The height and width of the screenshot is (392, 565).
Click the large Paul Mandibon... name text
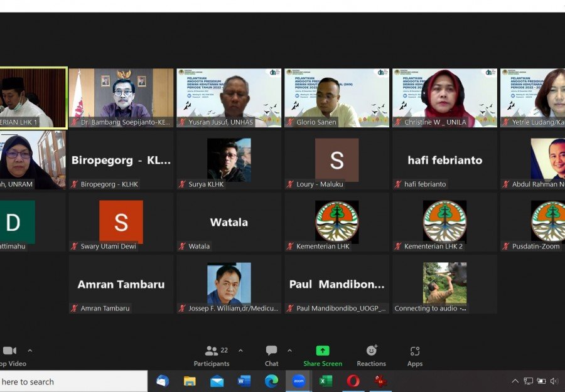[x=337, y=284]
